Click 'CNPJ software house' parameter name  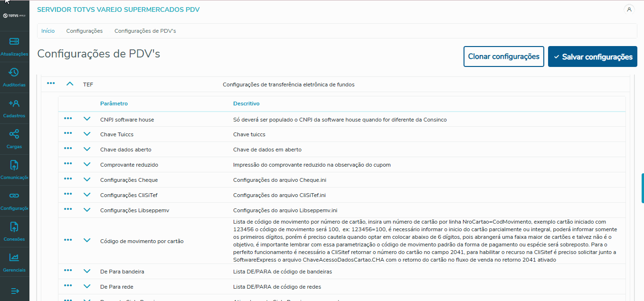pos(127,120)
